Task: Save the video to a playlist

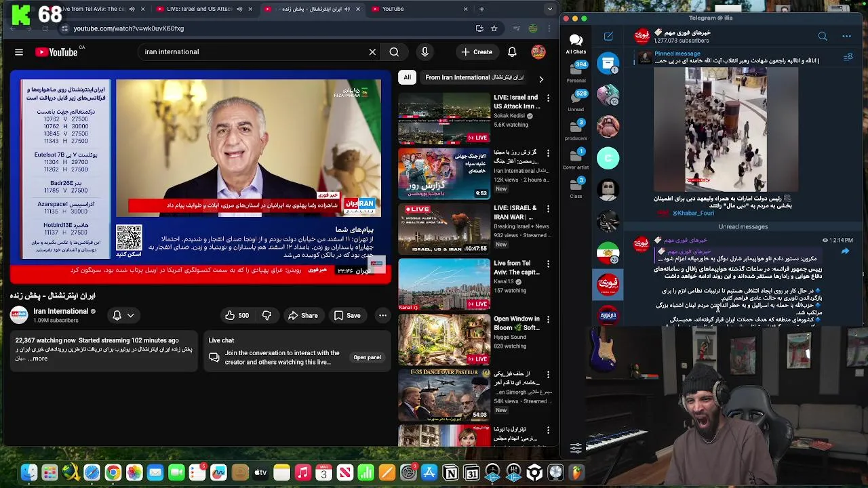Action: 347,315
